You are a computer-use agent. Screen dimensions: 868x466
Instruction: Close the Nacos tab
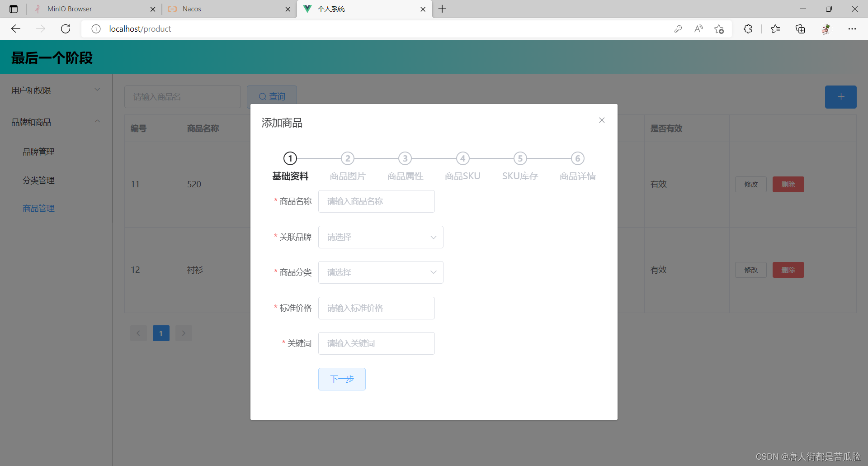288,9
